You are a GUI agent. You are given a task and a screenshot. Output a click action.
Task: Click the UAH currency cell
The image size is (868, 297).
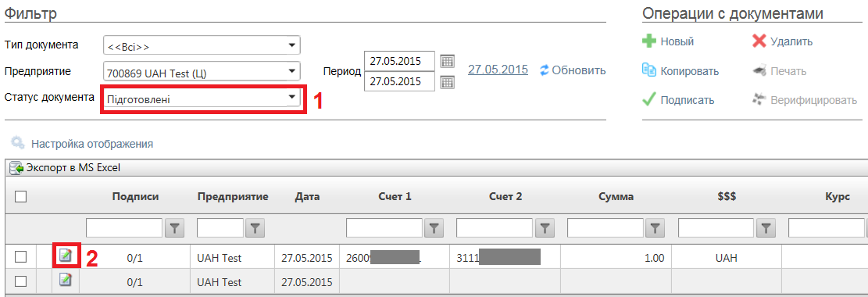[x=726, y=258]
